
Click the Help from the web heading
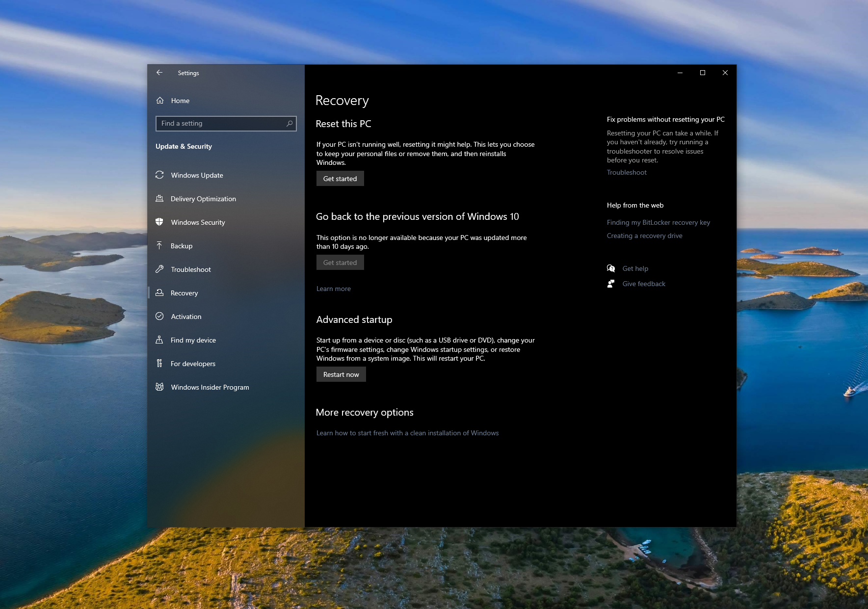coord(635,205)
